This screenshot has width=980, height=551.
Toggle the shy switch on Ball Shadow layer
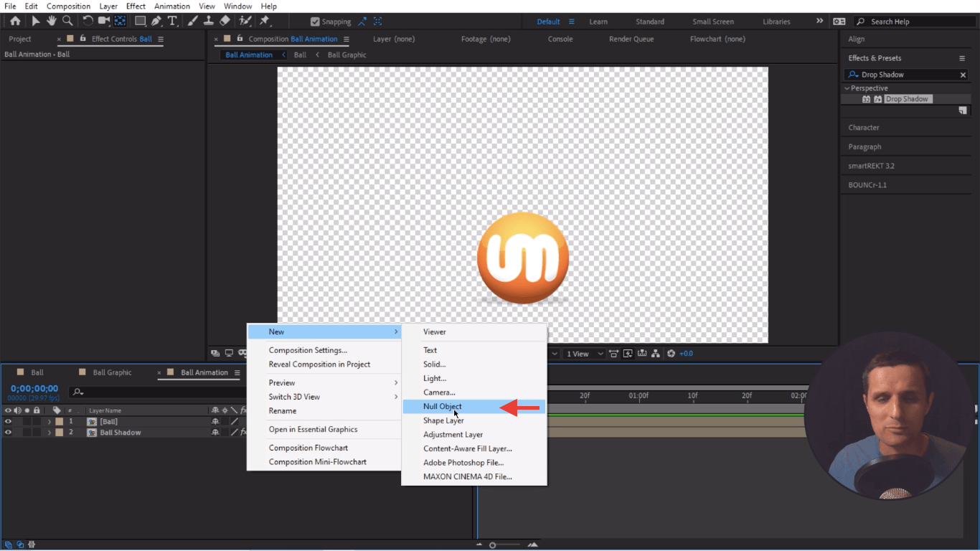click(x=215, y=433)
